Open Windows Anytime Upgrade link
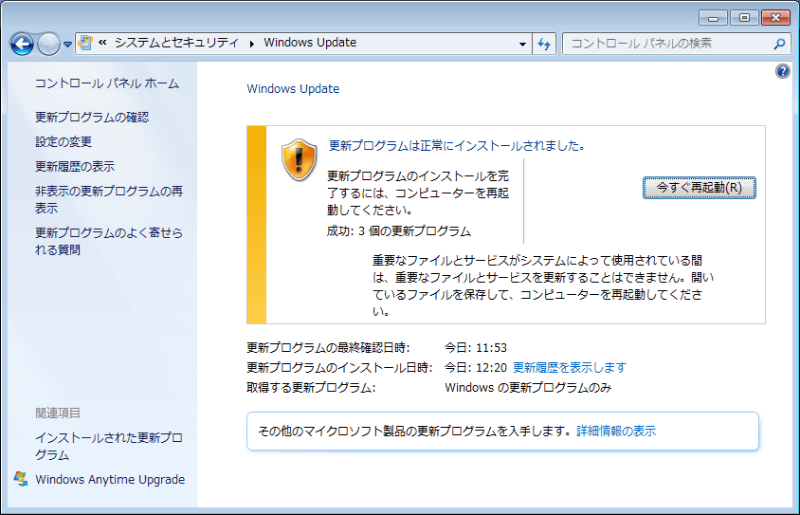 pos(110,480)
